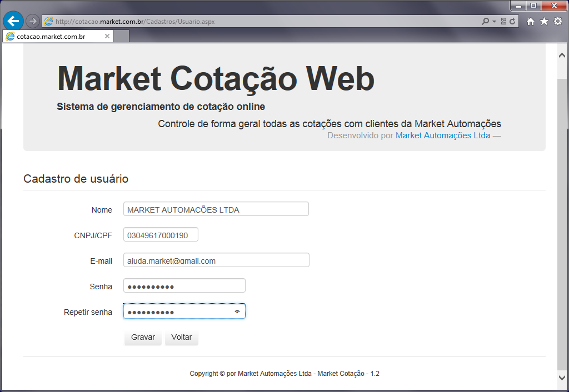Image resolution: width=569 pixels, height=392 pixels.
Task: Open browser tools gear icon
Action: click(x=558, y=22)
